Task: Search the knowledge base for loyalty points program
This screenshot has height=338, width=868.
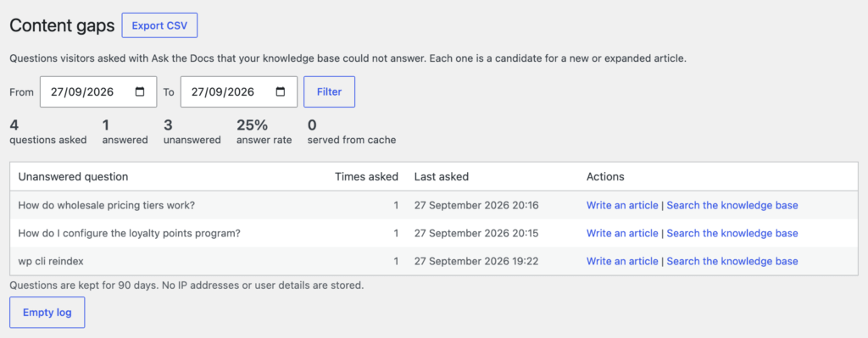Action: tap(732, 233)
